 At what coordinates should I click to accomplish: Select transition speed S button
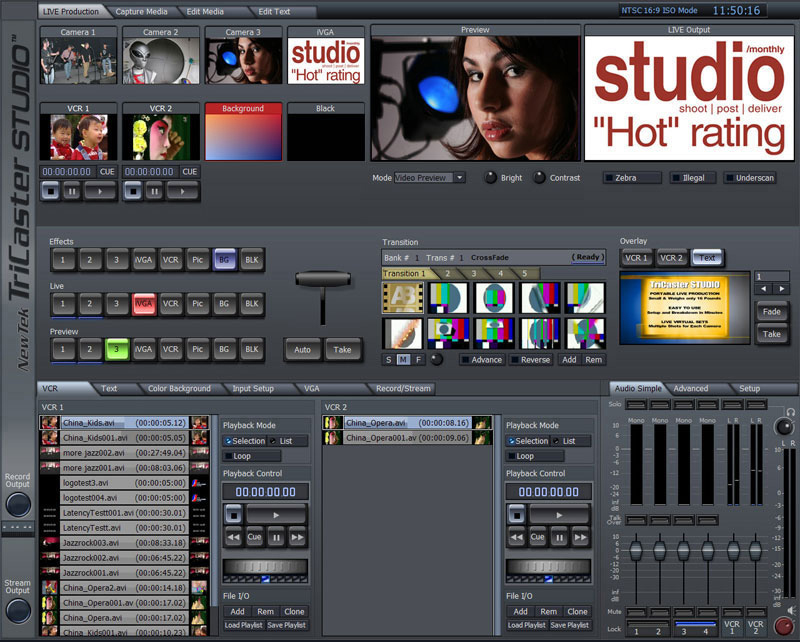click(x=389, y=360)
